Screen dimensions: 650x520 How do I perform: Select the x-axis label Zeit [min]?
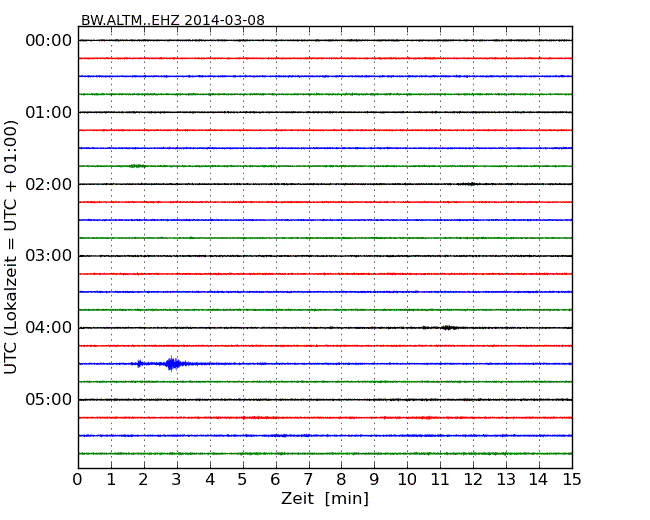point(325,498)
